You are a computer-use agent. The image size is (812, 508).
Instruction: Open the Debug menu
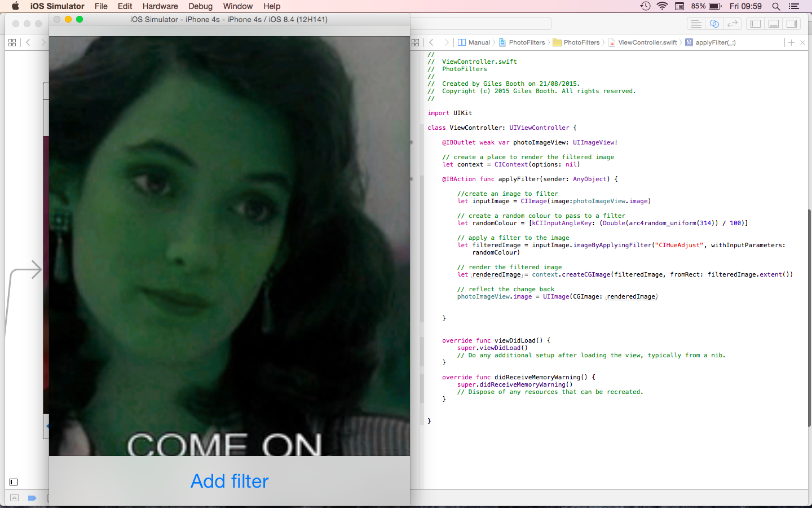pos(200,6)
